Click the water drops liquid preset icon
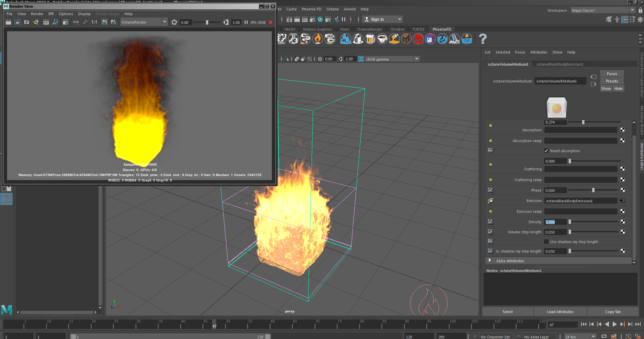 346,39
